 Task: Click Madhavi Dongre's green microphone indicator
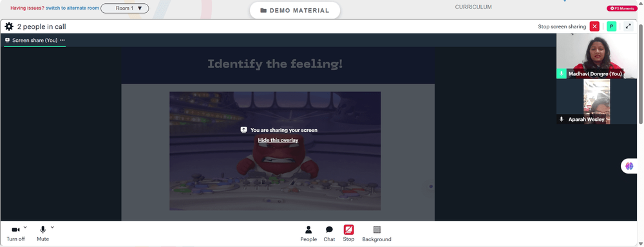(562, 74)
